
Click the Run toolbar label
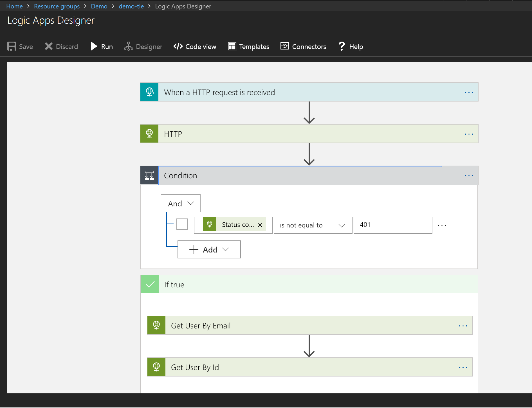coord(107,47)
